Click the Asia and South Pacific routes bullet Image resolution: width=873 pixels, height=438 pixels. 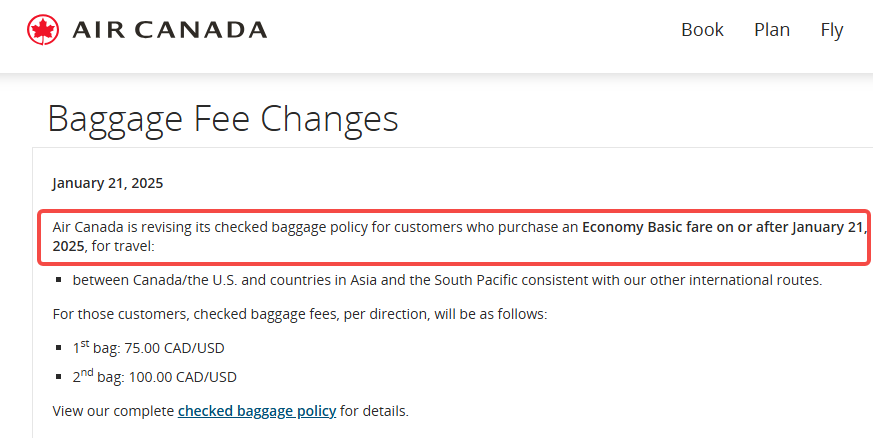pyautogui.click(x=447, y=280)
